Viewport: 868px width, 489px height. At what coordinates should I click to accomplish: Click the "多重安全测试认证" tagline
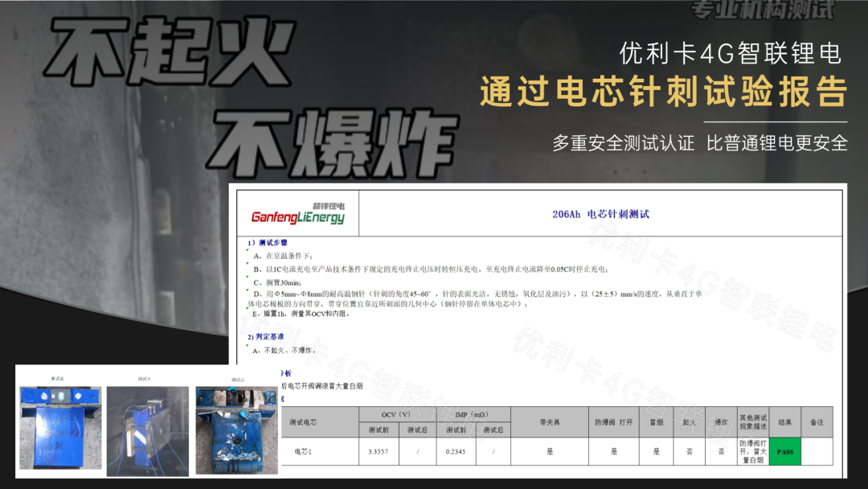(624, 143)
